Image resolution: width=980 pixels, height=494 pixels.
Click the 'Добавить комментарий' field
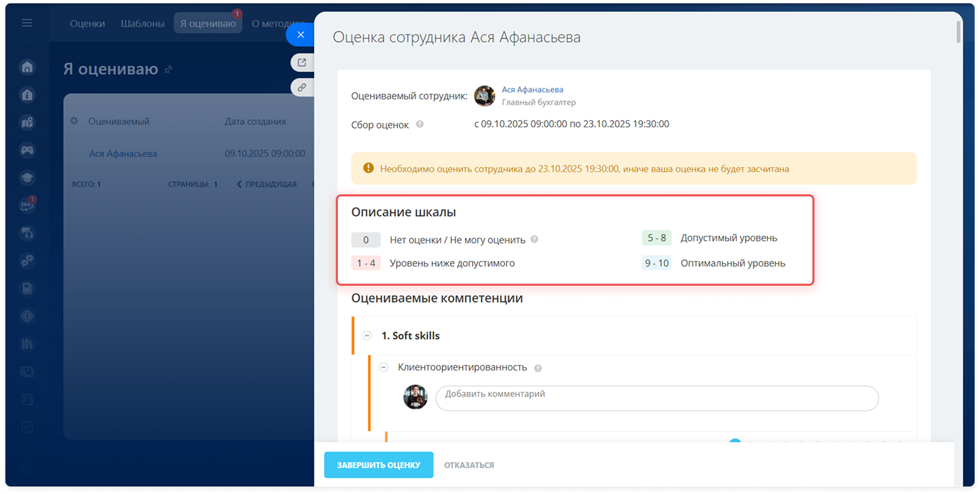pyautogui.click(x=657, y=398)
